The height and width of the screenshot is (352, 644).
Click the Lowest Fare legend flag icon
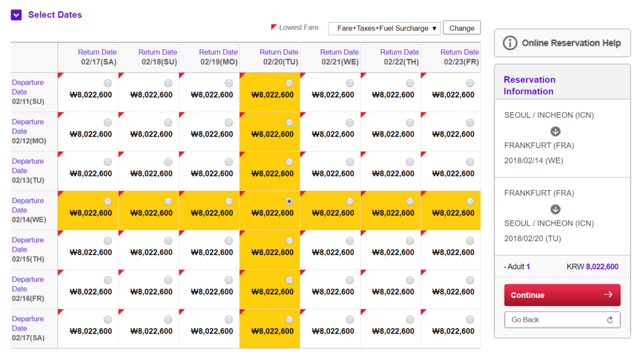click(x=274, y=27)
